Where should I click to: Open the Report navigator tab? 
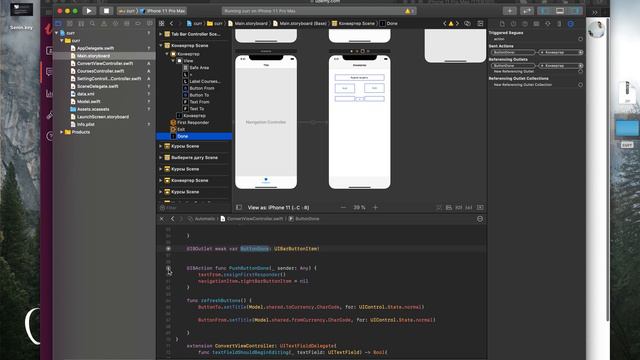tap(150, 24)
